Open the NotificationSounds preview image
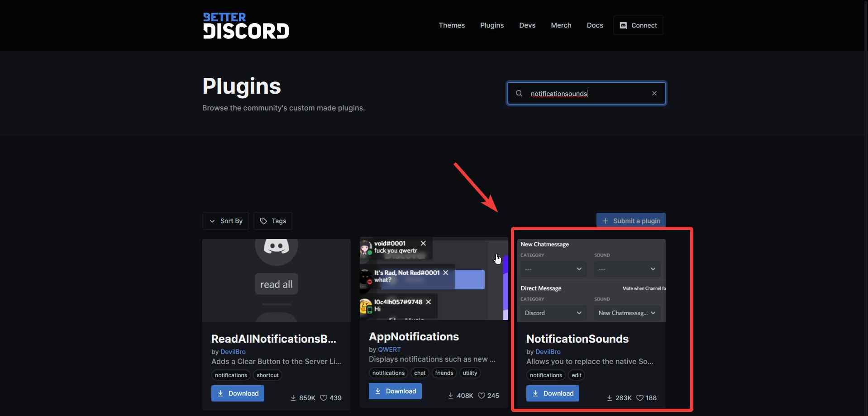 pyautogui.click(x=591, y=280)
